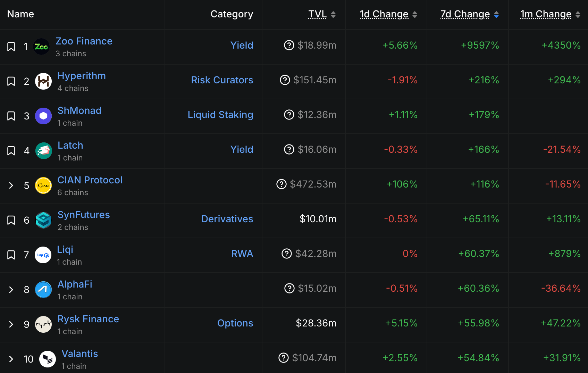Click the SynFutures cube logo
This screenshot has height=373, width=588.
[43, 220]
